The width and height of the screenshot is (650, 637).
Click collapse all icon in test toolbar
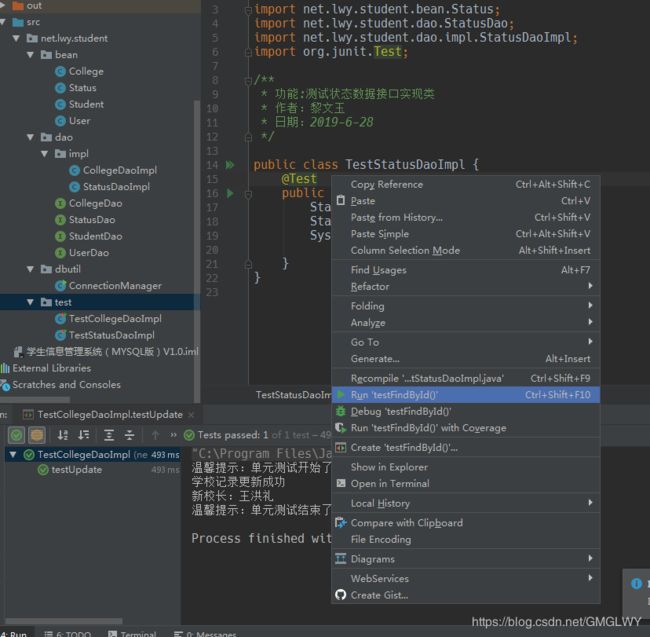coord(129,435)
